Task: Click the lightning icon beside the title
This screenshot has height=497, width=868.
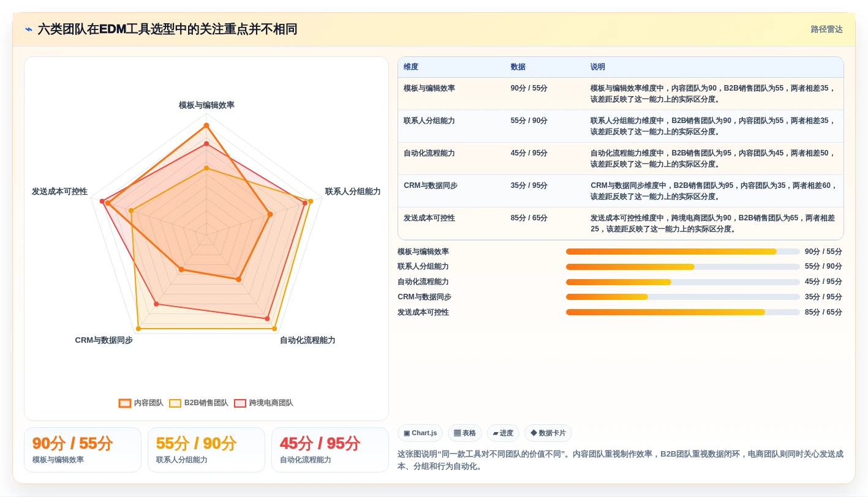Action: coord(29,29)
